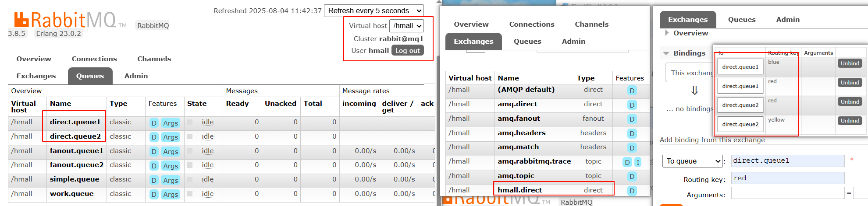
Task: Open the (AMQP default) exchange
Action: pos(526,90)
